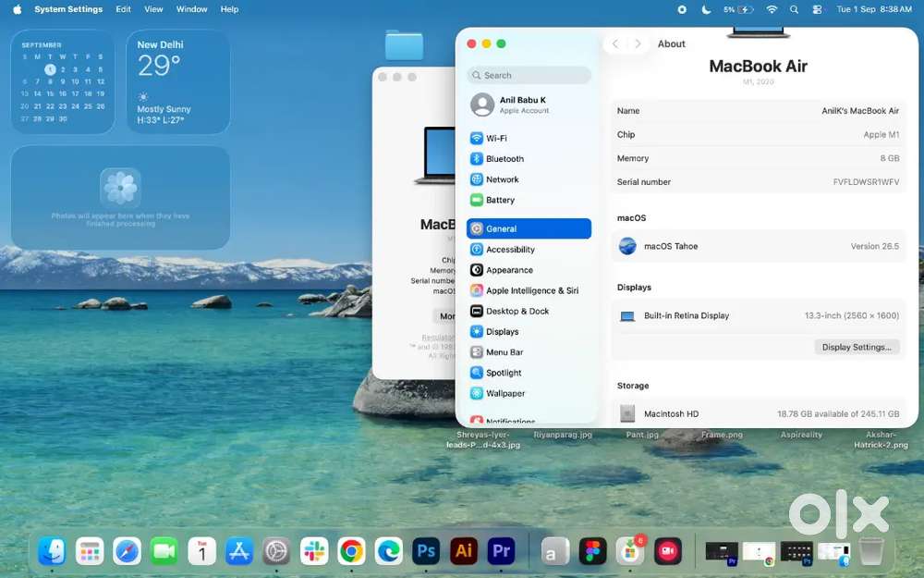Screen dimensions: 924x578
Task: Open the View menu
Action: [153, 9]
